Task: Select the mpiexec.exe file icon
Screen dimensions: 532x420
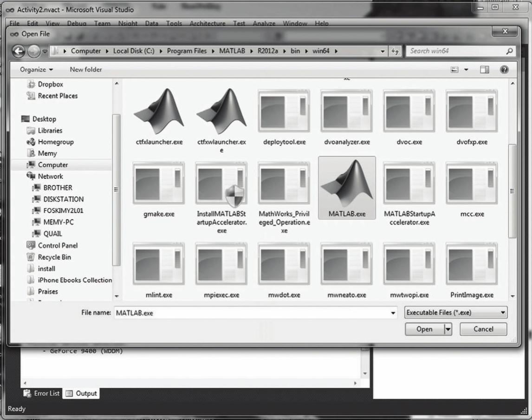Action: click(221, 264)
